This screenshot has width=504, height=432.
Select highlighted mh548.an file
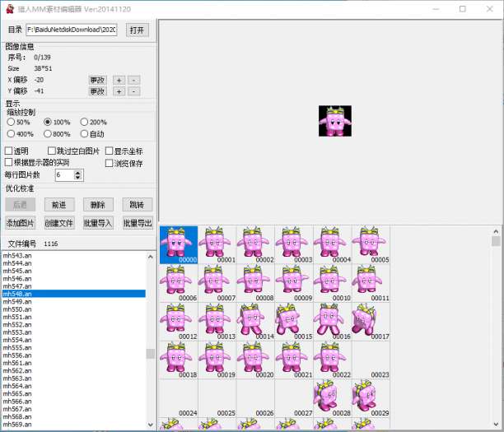click(74, 294)
